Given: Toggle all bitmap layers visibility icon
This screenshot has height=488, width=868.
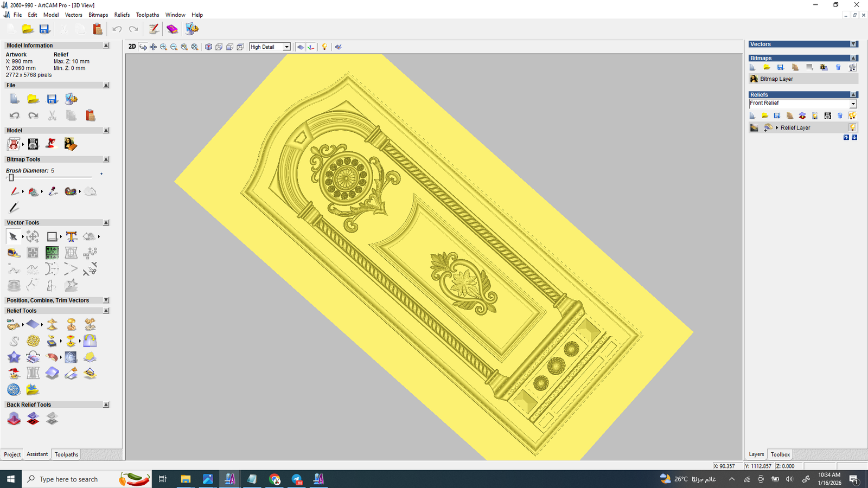Looking at the screenshot, I should tap(852, 68).
